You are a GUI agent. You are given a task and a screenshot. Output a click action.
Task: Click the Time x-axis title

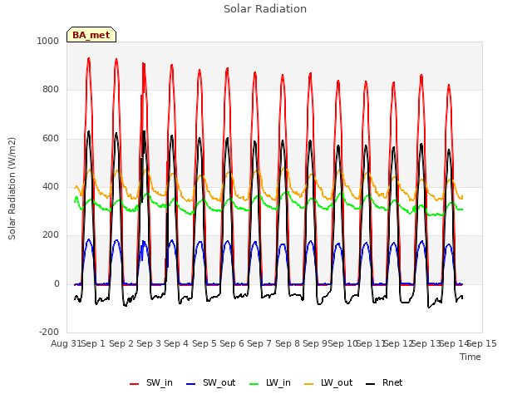(x=470, y=357)
